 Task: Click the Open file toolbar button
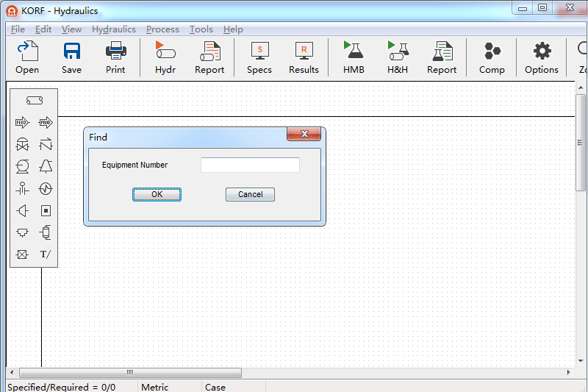click(x=27, y=57)
